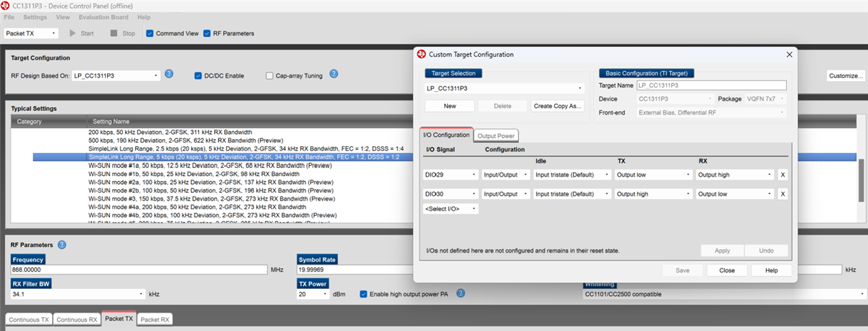Click the Create Copy As... button

558,106
